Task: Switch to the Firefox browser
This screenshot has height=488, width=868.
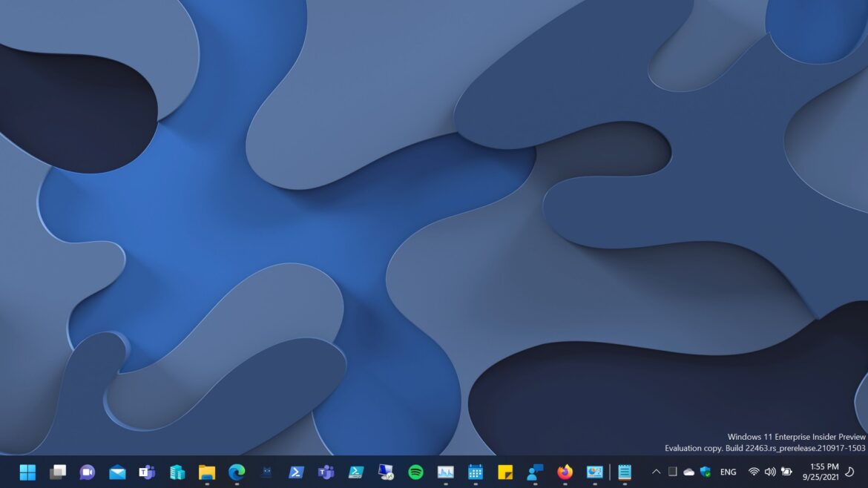Action: (565, 472)
